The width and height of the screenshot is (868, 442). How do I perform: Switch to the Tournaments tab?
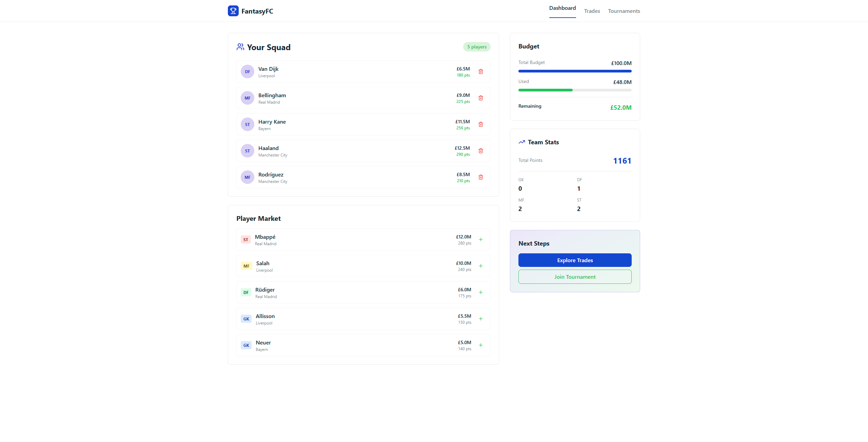click(x=624, y=11)
